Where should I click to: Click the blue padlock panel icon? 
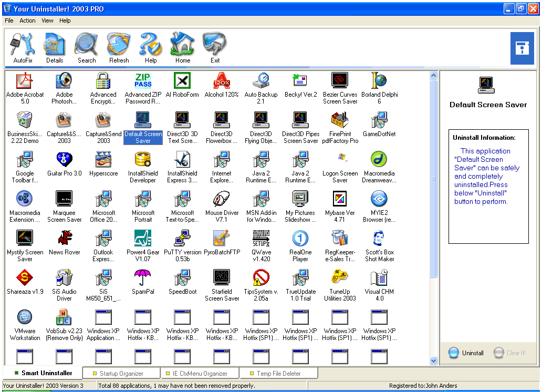click(x=522, y=48)
